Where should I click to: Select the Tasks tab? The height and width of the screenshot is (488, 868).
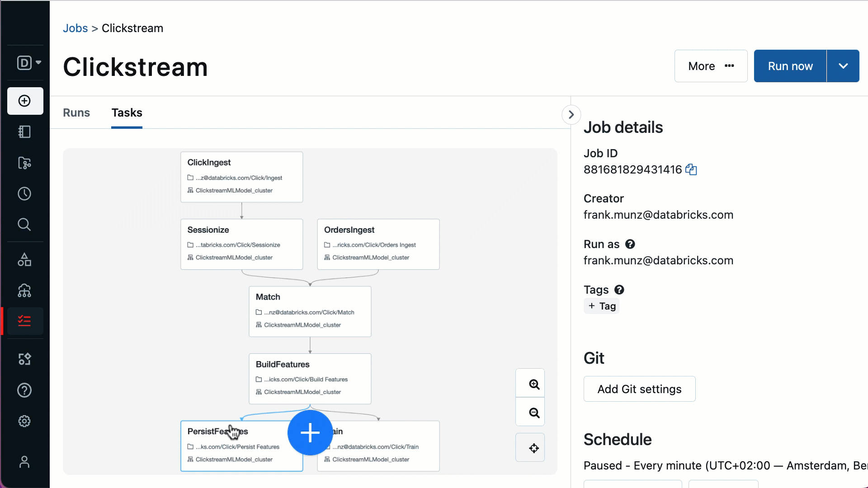click(x=127, y=113)
